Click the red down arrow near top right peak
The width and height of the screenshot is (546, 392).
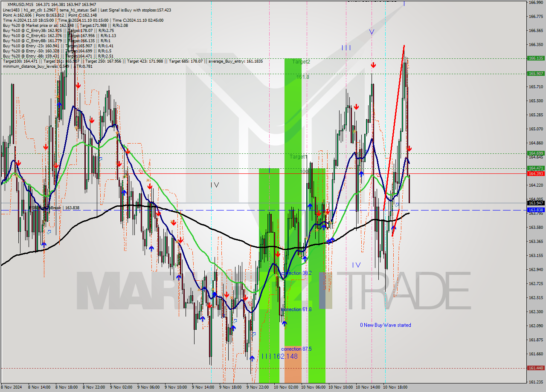373,65
